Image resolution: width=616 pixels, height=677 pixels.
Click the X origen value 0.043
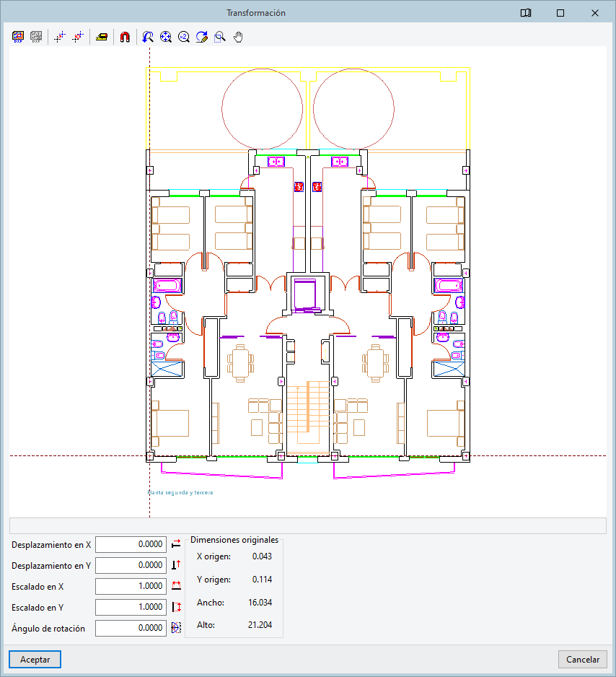pos(262,556)
